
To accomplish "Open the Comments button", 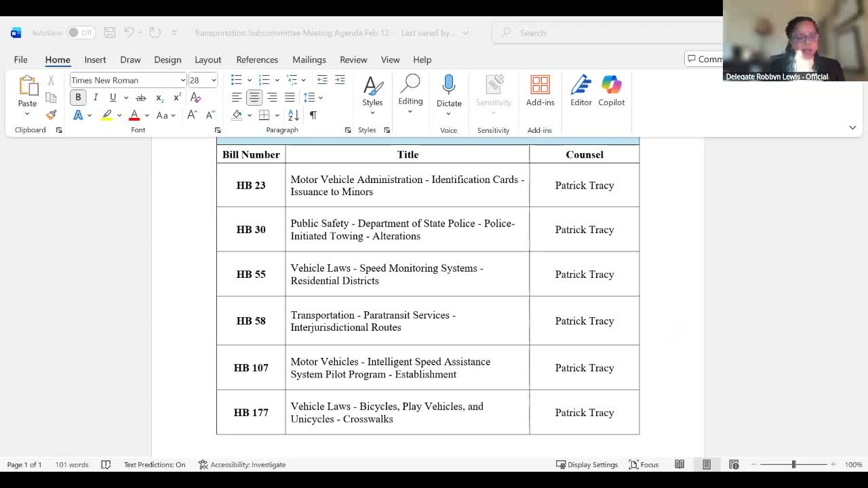I will click(x=704, y=59).
